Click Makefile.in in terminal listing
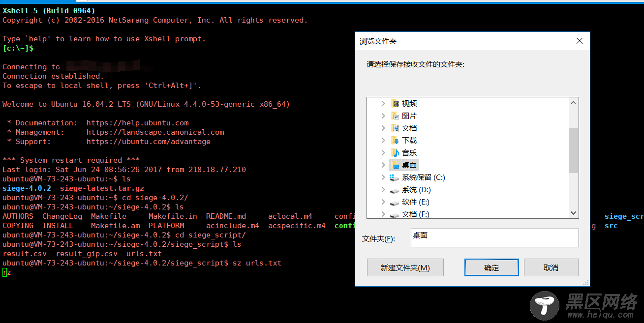The height and width of the screenshot is (323, 644). click(173, 216)
